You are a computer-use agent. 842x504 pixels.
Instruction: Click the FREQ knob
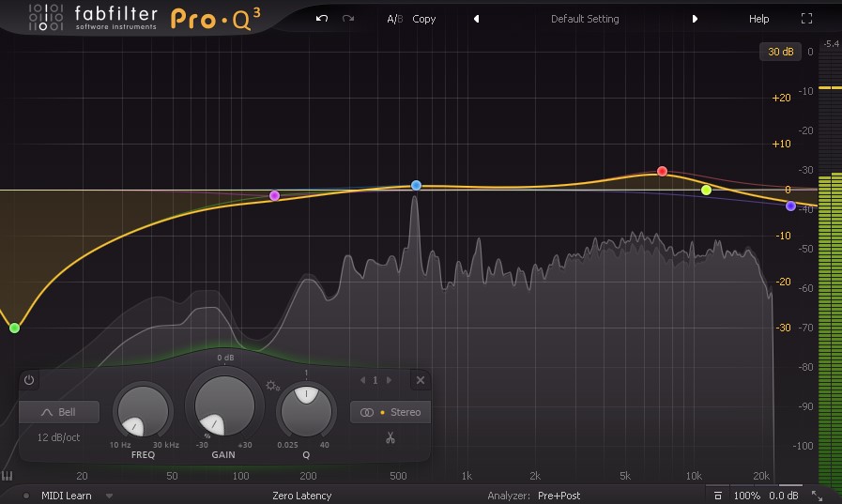[x=143, y=412]
